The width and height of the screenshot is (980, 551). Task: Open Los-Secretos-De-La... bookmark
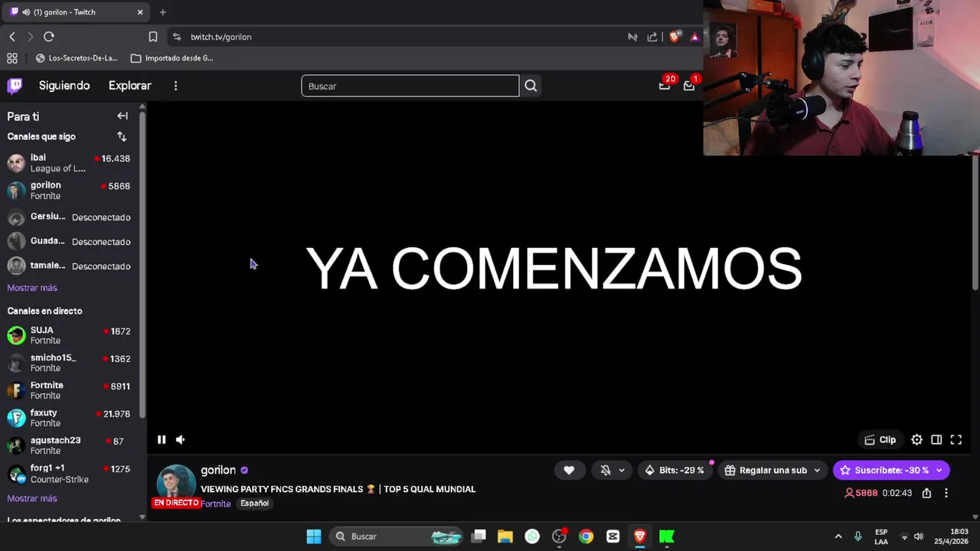pyautogui.click(x=77, y=58)
